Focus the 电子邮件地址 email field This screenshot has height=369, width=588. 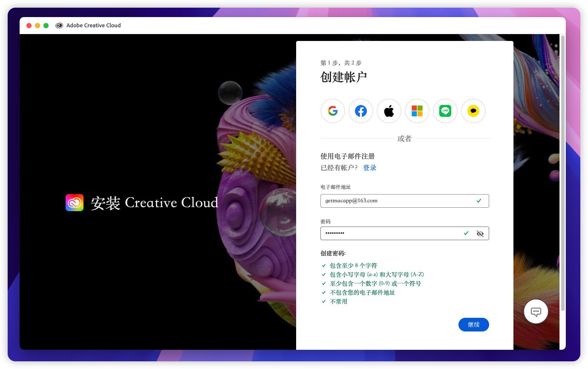[396, 201]
